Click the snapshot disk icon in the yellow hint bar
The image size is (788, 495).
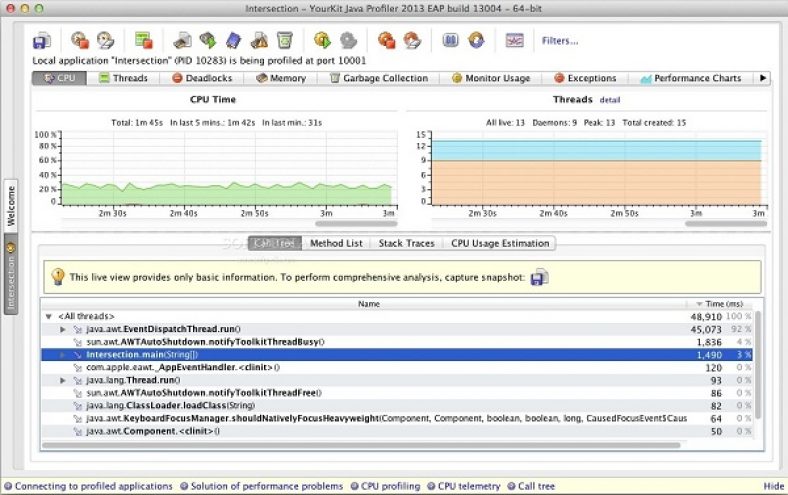click(539, 277)
